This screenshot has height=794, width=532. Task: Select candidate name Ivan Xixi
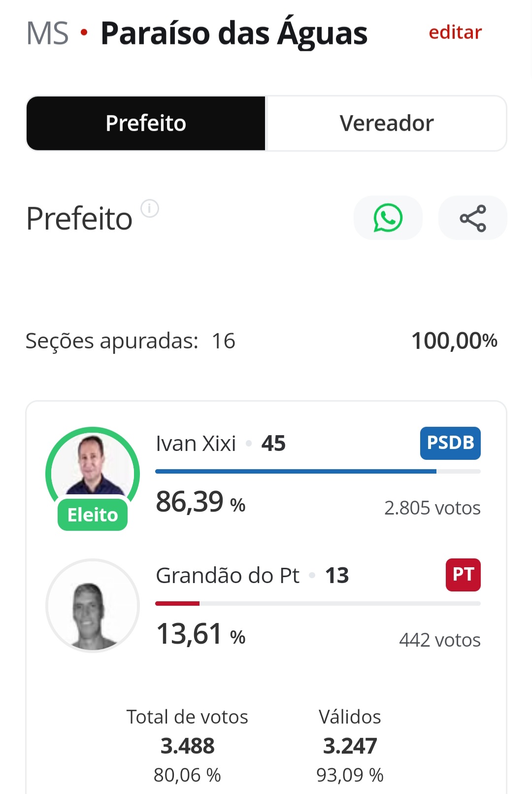196,444
